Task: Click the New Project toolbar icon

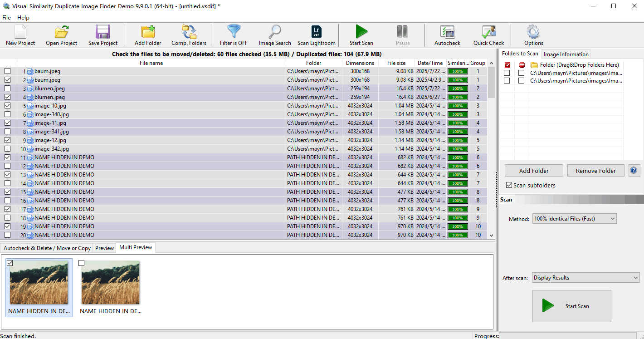Action: pos(20,35)
